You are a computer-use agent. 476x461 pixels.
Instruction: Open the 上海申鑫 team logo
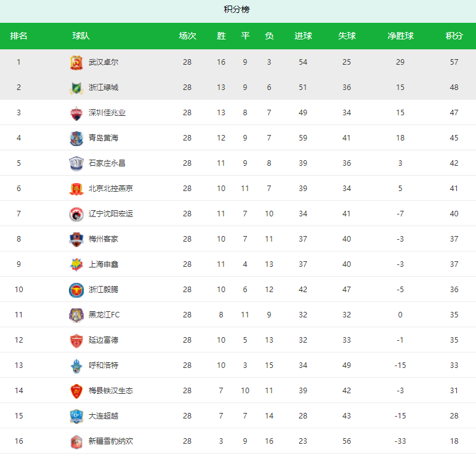(76, 264)
